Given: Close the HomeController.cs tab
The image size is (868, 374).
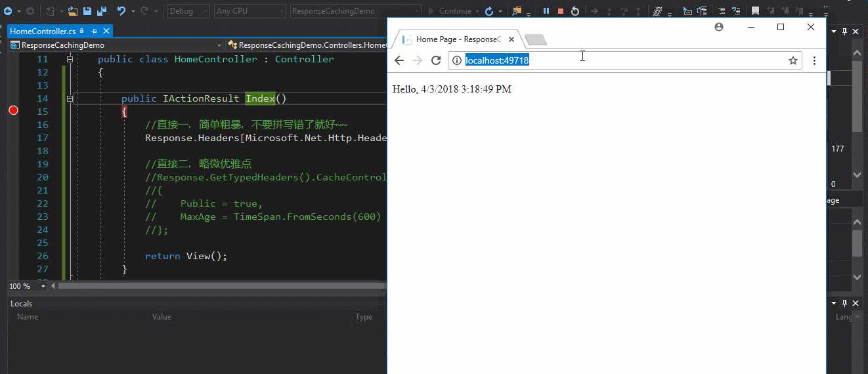Looking at the screenshot, I should click(106, 31).
